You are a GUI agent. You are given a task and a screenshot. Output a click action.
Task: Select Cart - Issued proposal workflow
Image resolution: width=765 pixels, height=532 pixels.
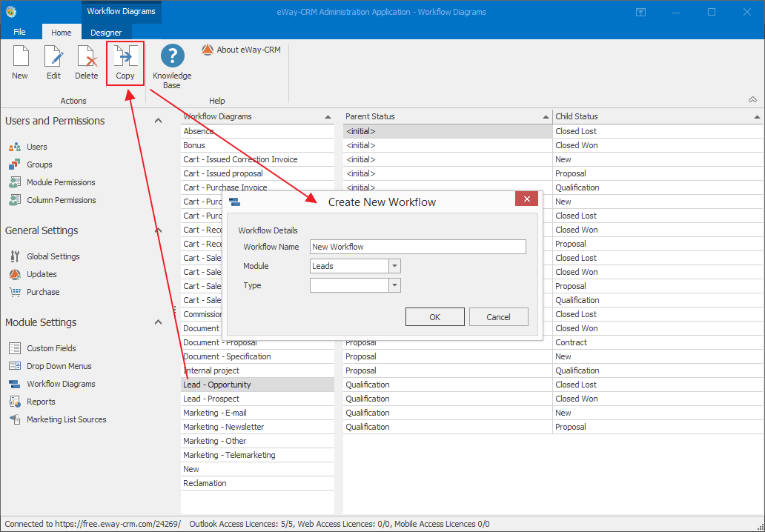click(258, 173)
